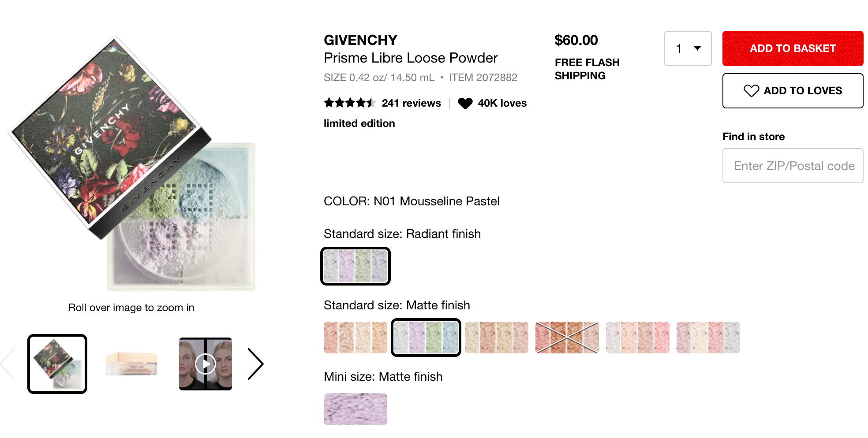Click the heart icon in Add to Loves
This screenshot has height=438, width=868.
point(751,91)
